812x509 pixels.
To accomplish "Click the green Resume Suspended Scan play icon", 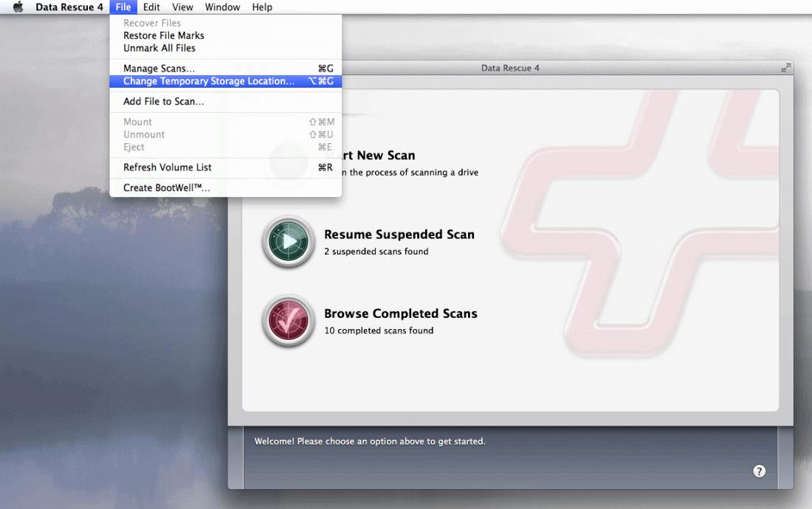I will (288, 241).
